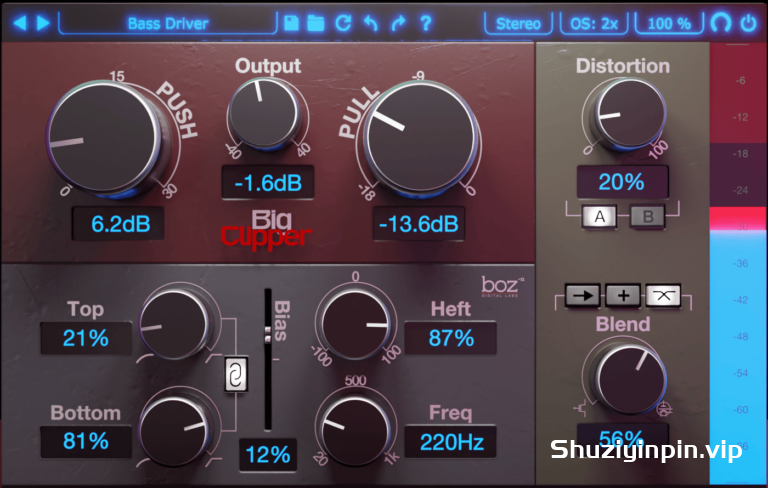Click the PUSH knob

pyautogui.click(x=104, y=138)
